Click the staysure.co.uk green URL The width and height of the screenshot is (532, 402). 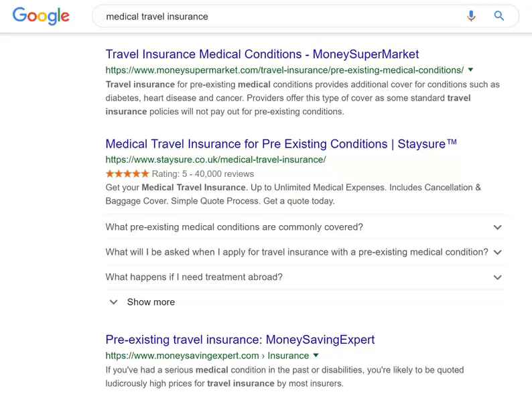(x=216, y=159)
